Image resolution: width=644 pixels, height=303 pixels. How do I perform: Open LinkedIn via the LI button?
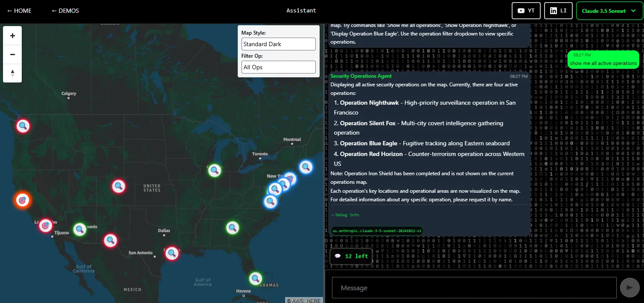click(x=558, y=11)
